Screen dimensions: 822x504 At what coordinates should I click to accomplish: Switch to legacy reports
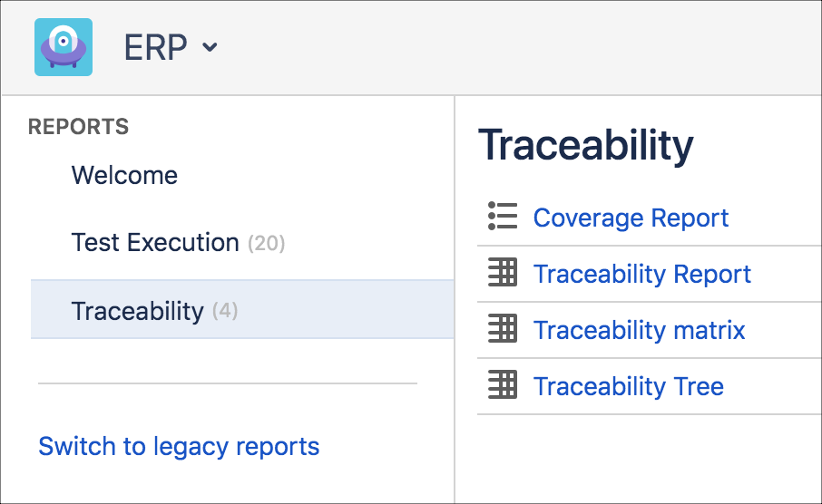(x=179, y=446)
